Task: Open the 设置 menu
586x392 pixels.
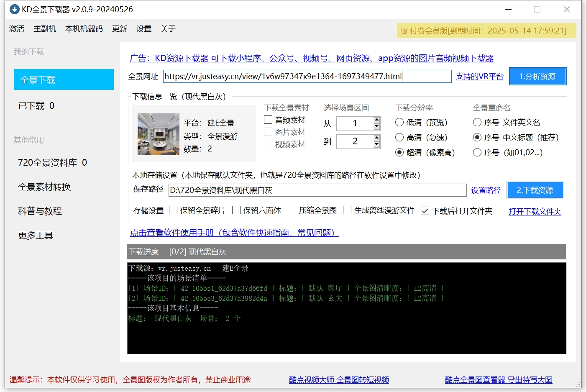Action: point(143,29)
